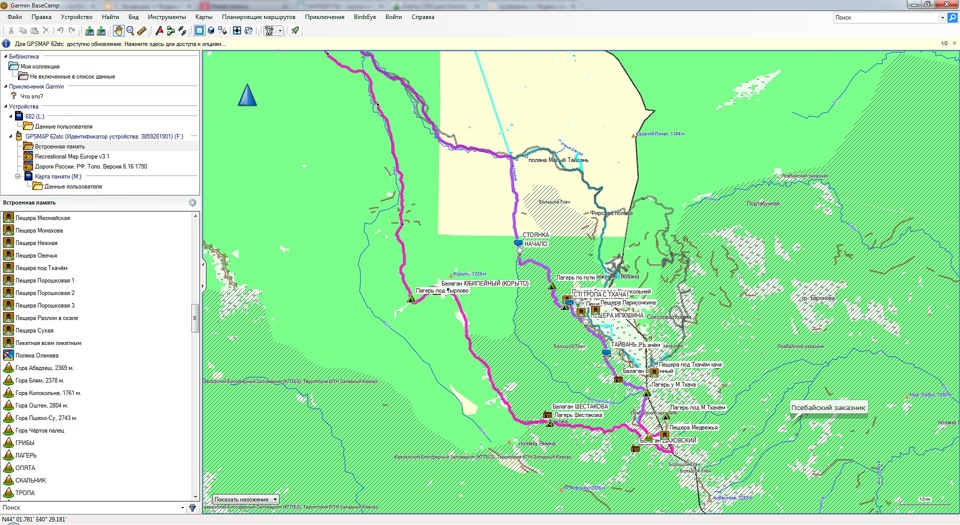Image resolution: width=960 pixels, height=525 pixels.
Task: Click the blue search magnifier button
Action: point(953,18)
